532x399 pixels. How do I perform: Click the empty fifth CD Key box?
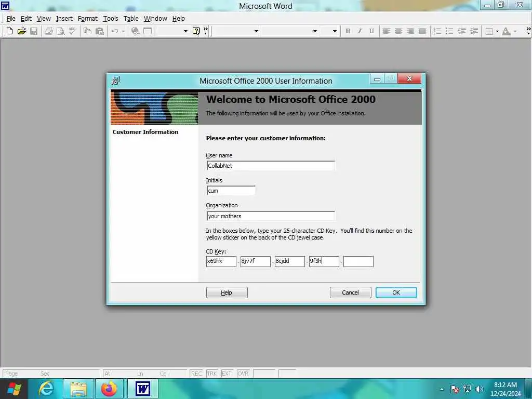tap(358, 261)
